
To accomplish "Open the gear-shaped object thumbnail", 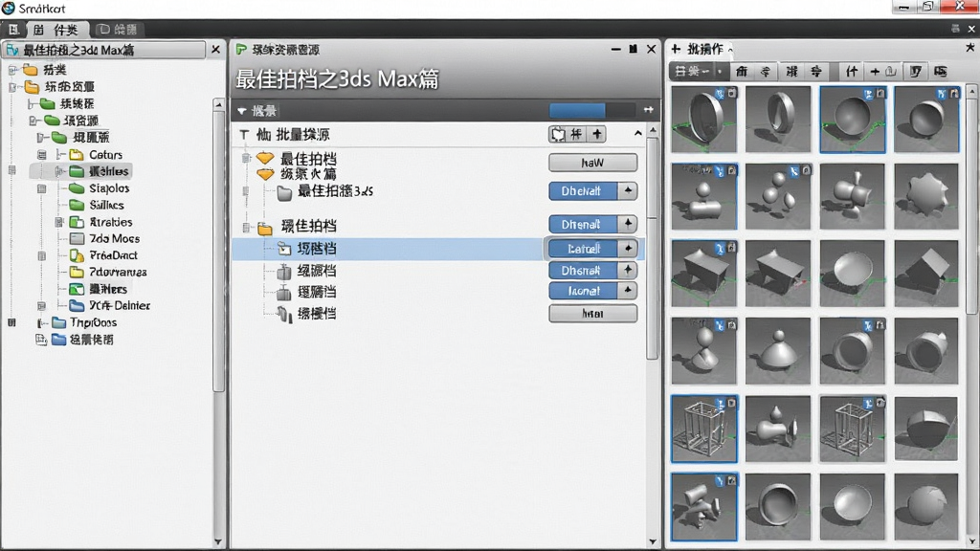I will pyautogui.click(x=926, y=196).
